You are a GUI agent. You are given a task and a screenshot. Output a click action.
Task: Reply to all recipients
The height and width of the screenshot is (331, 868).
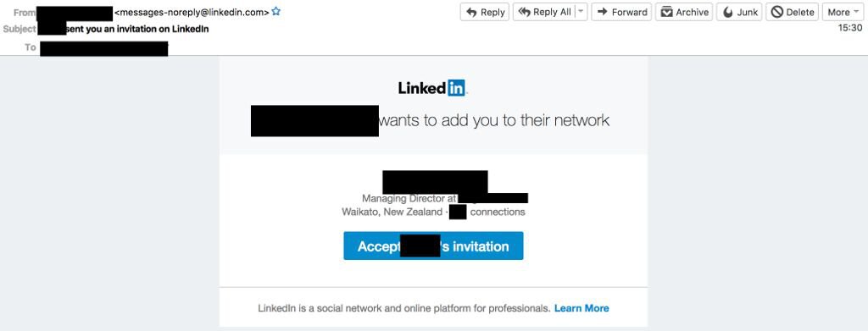coord(543,12)
